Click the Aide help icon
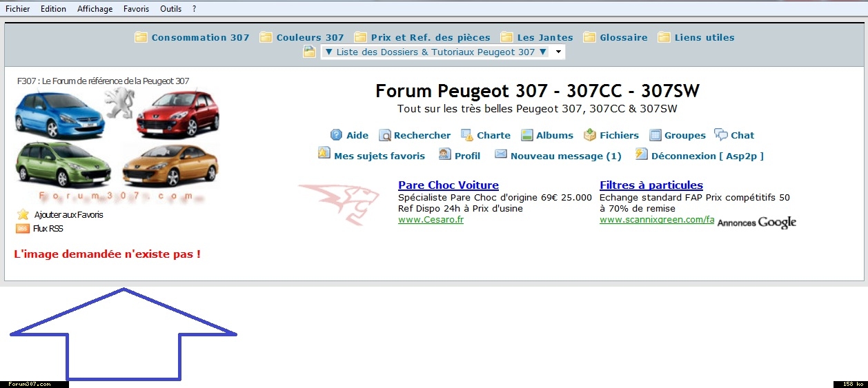 coord(336,135)
